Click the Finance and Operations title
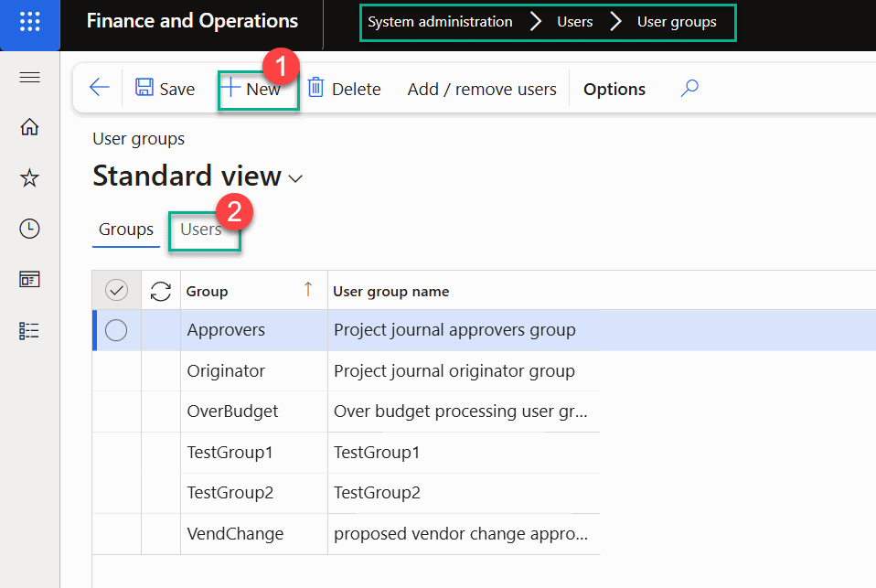This screenshot has height=588, width=876. (192, 21)
